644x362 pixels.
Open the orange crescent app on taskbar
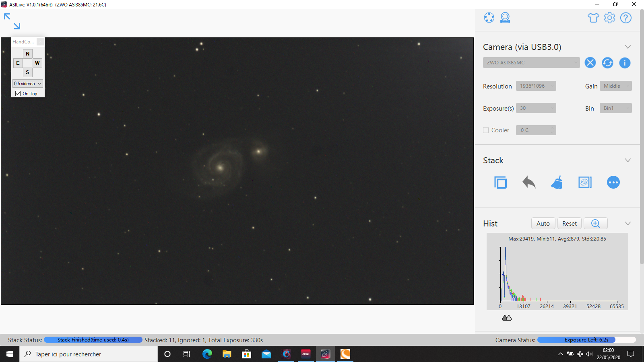click(345, 354)
